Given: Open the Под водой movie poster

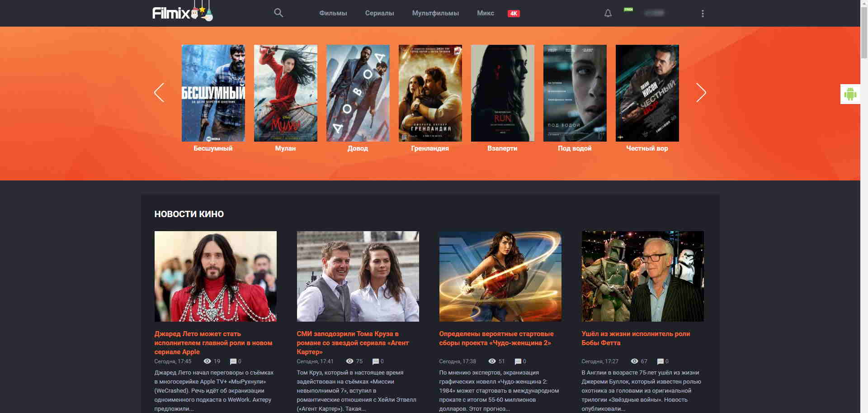Looking at the screenshot, I should coord(575,93).
